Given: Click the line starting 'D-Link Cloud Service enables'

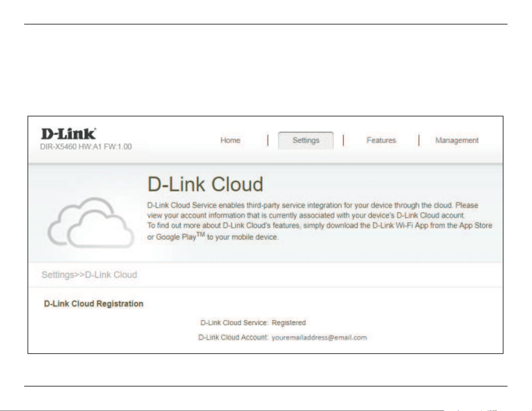Looking at the screenshot, I should 313,205.
